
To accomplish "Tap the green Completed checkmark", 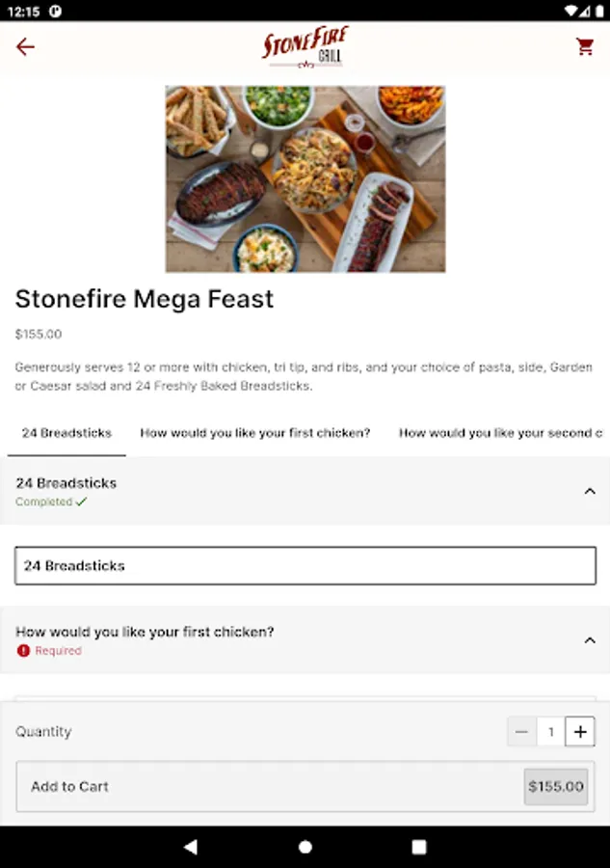I will coord(81,502).
